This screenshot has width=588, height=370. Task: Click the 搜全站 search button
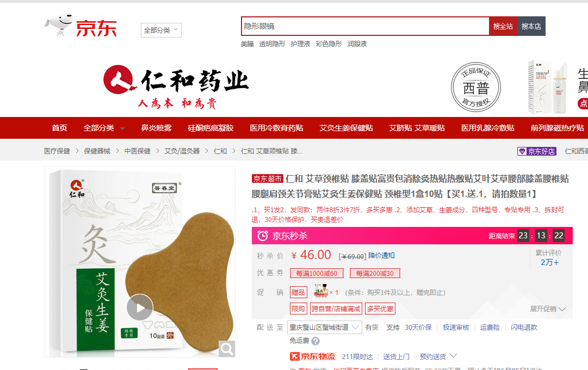click(503, 26)
